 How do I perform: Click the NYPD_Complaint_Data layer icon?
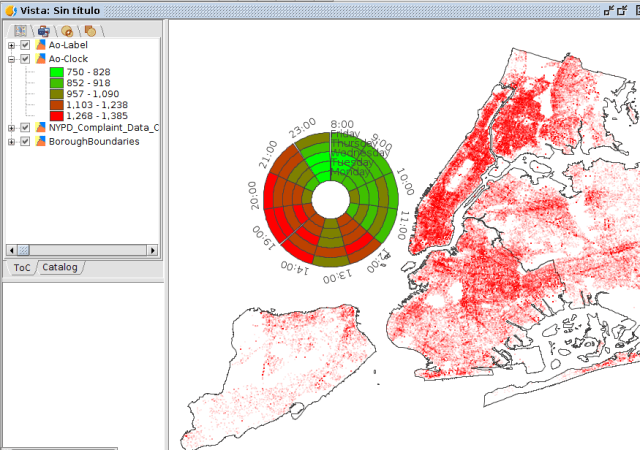[41, 128]
